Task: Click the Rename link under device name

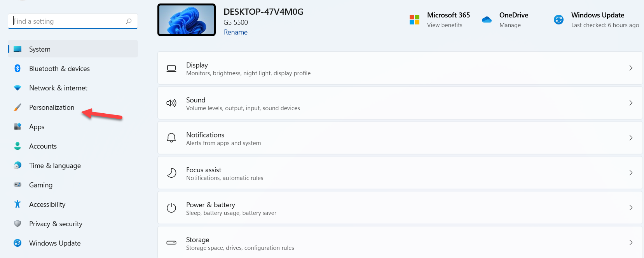Action: click(236, 32)
